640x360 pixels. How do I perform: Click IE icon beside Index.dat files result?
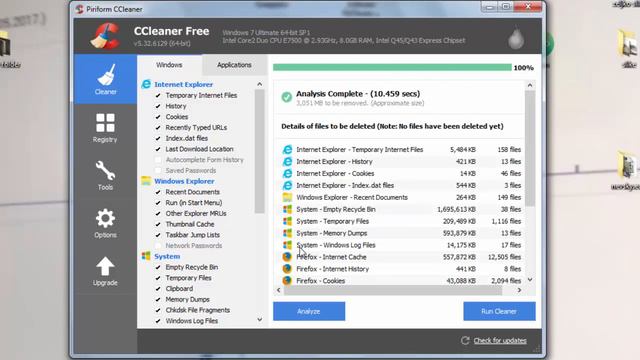tap(287, 185)
